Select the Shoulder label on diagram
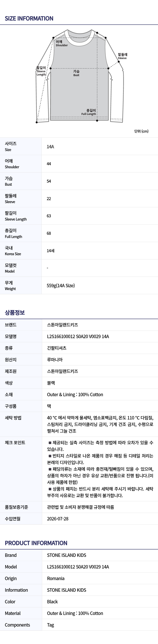The width and height of the screenshot is (158, 644). pyautogui.click(x=62, y=43)
